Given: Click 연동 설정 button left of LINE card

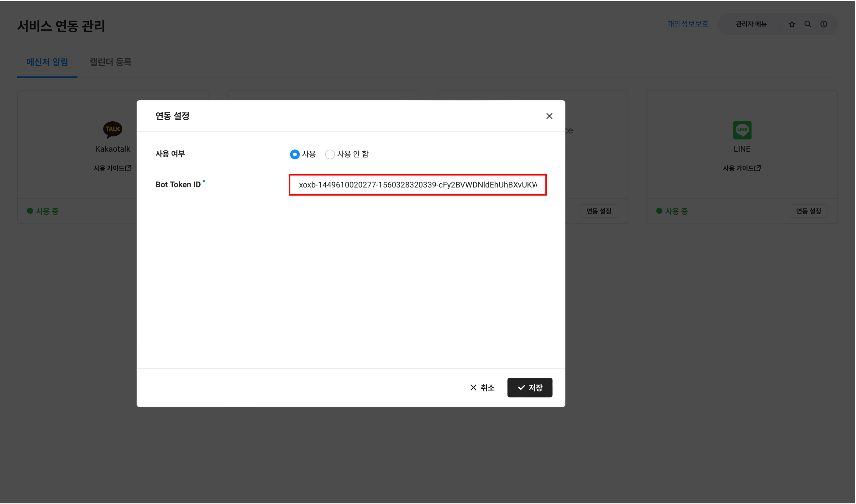Looking at the screenshot, I should pos(599,211).
